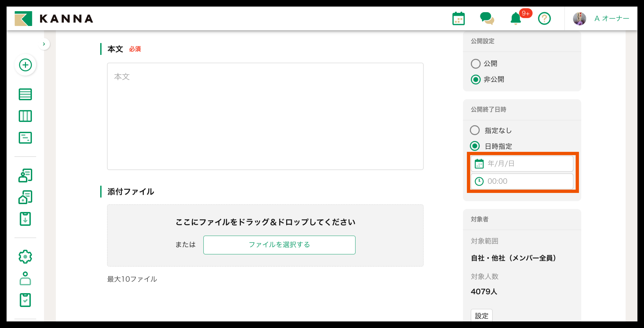Viewport: 644px width, 328px height.
Task: Select the 公開 radio button
Action: pyautogui.click(x=475, y=63)
